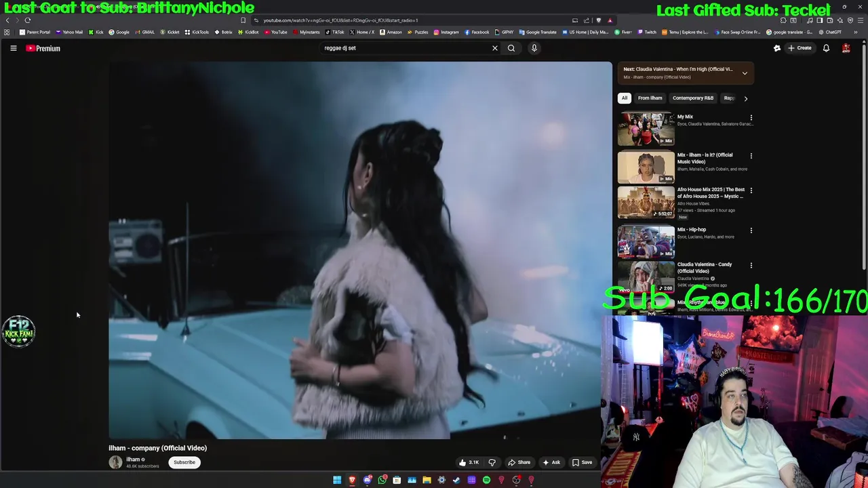Viewport: 868px width, 488px height.
Task: Open the Windows Start menu
Action: click(x=337, y=480)
